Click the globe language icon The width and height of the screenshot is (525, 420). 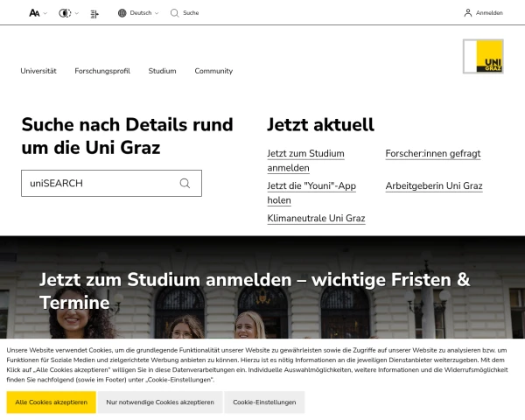(x=122, y=13)
